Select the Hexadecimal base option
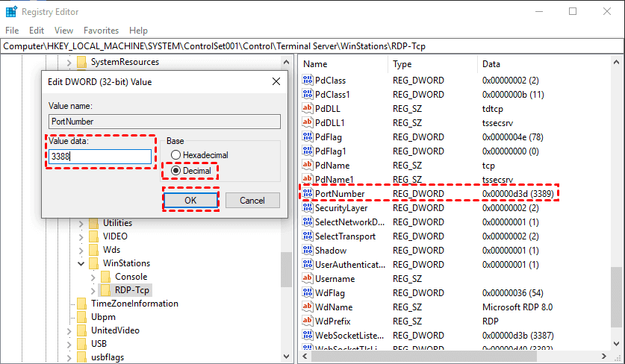This screenshot has width=625, height=364. [176, 155]
